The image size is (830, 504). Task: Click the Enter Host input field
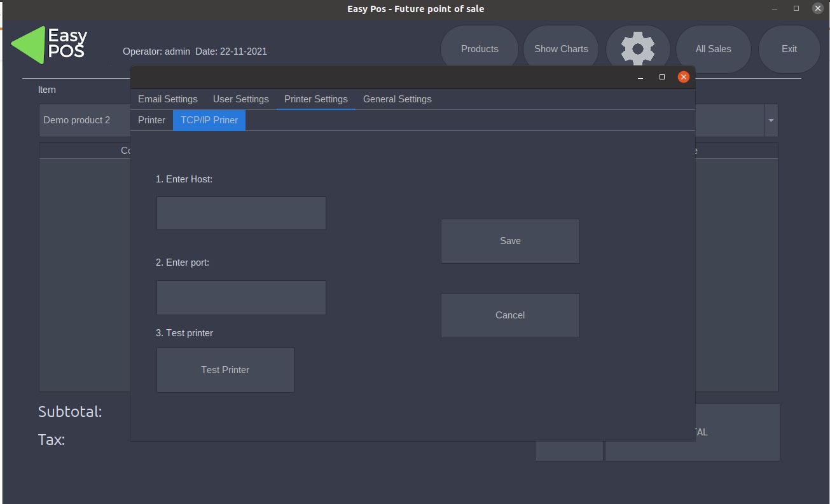tap(241, 213)
